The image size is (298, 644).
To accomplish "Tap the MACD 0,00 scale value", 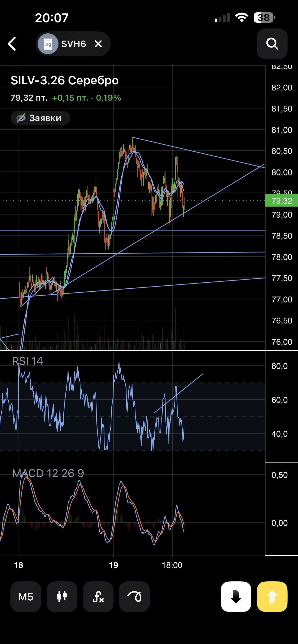I will (280, 523).
